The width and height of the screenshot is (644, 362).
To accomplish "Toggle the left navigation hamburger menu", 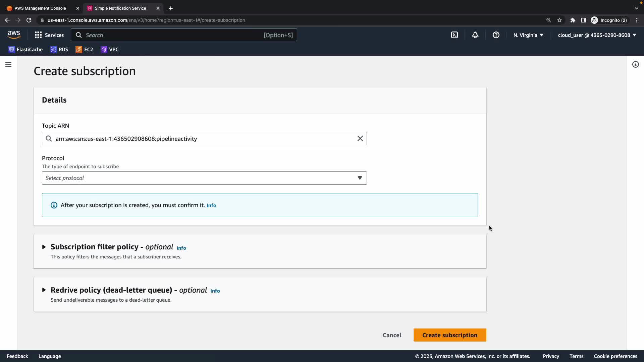I will [x=8, y=64].
